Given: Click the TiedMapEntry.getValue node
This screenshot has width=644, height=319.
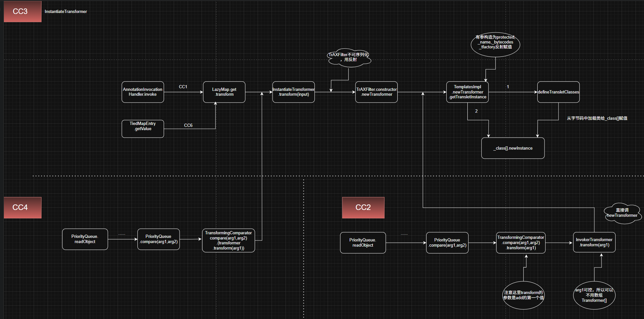Looking at the screenshot, I should tap(143, 129).
